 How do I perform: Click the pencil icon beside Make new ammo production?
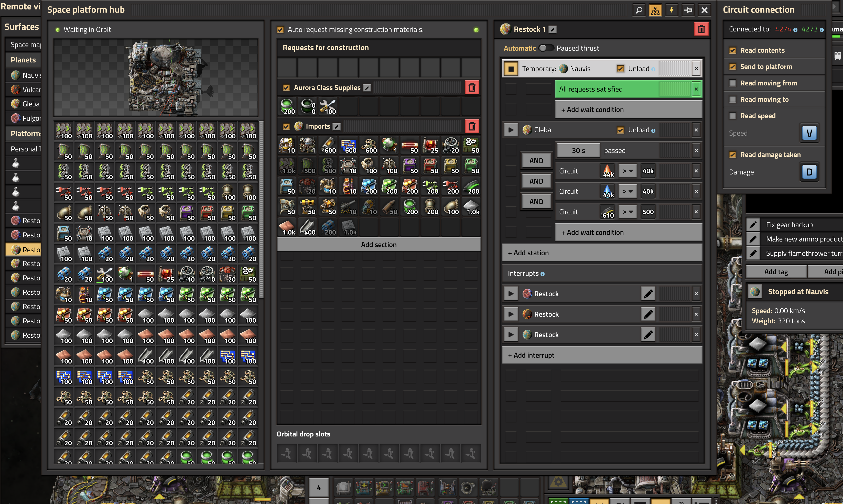753,239
